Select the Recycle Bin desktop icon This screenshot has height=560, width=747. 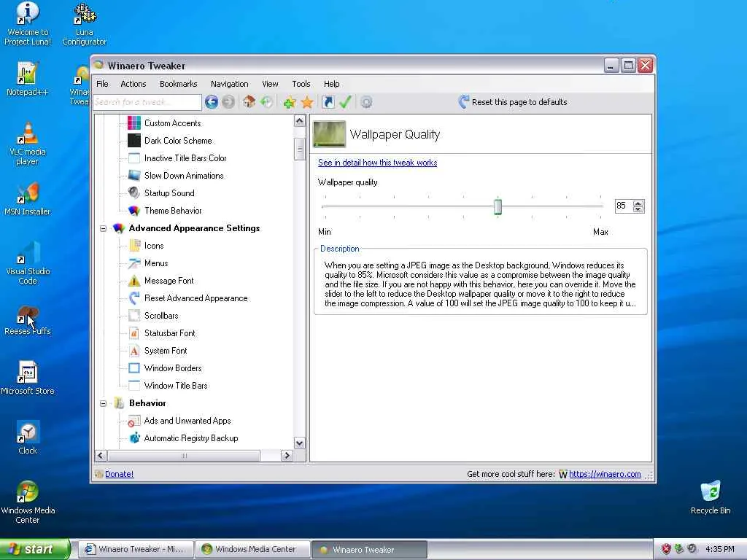pos(711,498)
